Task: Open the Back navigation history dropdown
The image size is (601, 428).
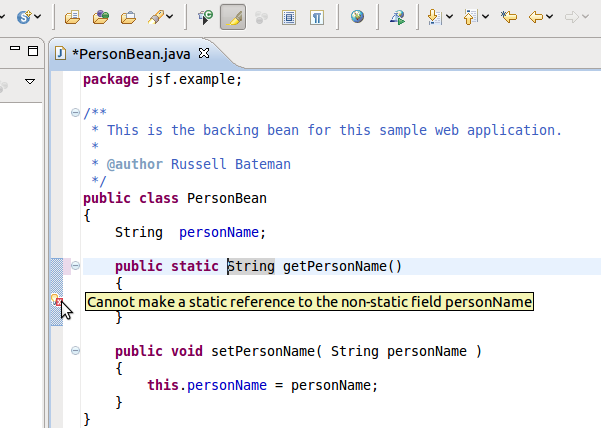Action: [x=550, y=17]
